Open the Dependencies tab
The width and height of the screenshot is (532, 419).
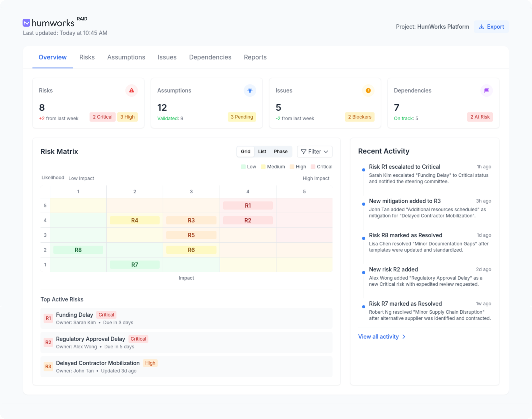coord(210,57)
